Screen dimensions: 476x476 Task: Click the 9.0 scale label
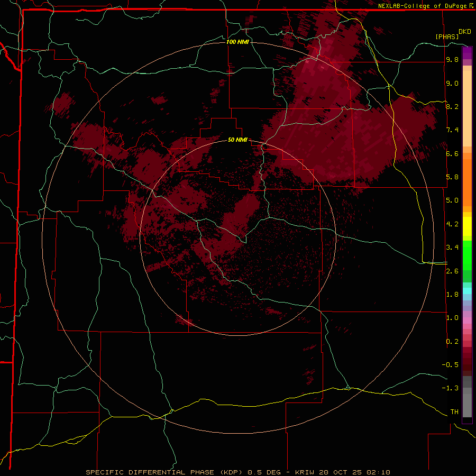(452, 83)
